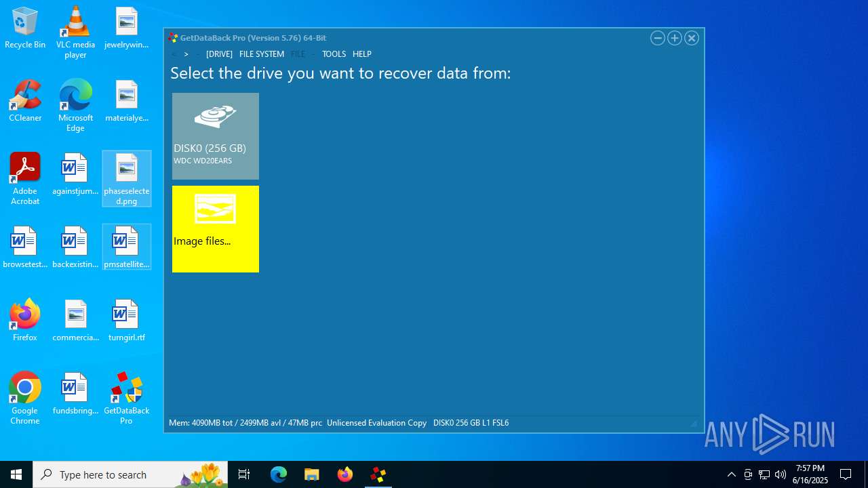Open the FILE SYSTEM menu
The height and width of the screenshot is (488, 868).
(262, 54)
